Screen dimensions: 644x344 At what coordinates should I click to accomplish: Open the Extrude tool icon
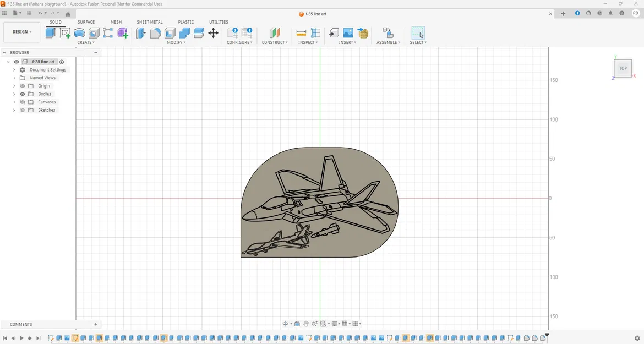(50, 33)
